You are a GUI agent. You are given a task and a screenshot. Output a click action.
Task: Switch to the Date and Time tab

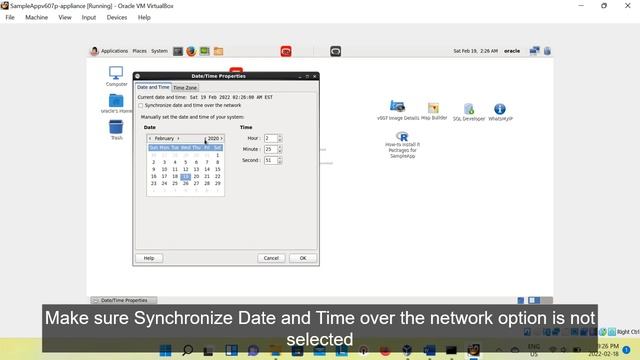click(153, 87)
